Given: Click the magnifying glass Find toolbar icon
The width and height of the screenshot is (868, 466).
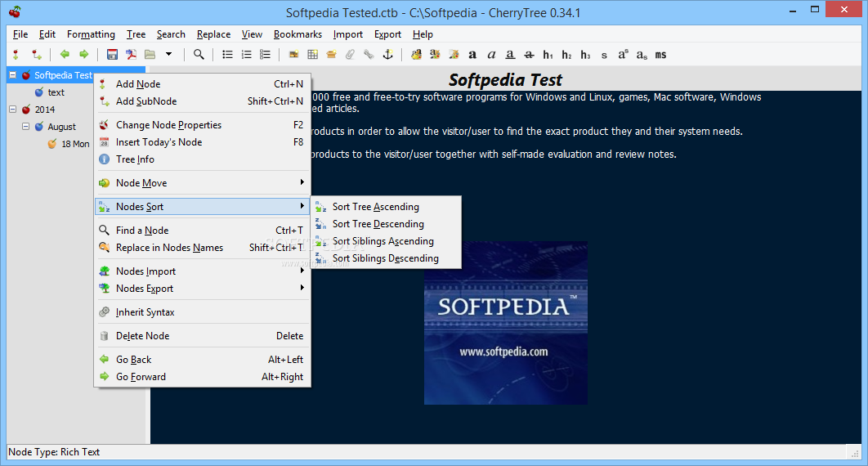Looking at the screenshot, I should [199, 54].
